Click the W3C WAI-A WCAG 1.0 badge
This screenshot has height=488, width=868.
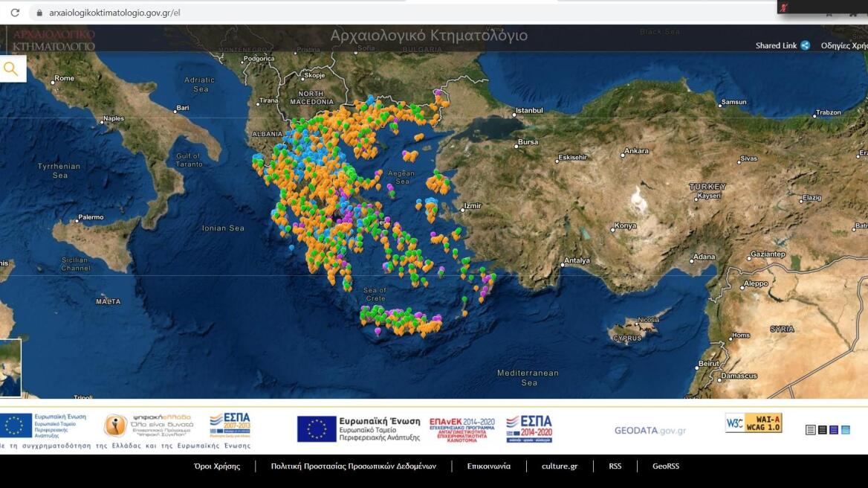coord(754,423)
